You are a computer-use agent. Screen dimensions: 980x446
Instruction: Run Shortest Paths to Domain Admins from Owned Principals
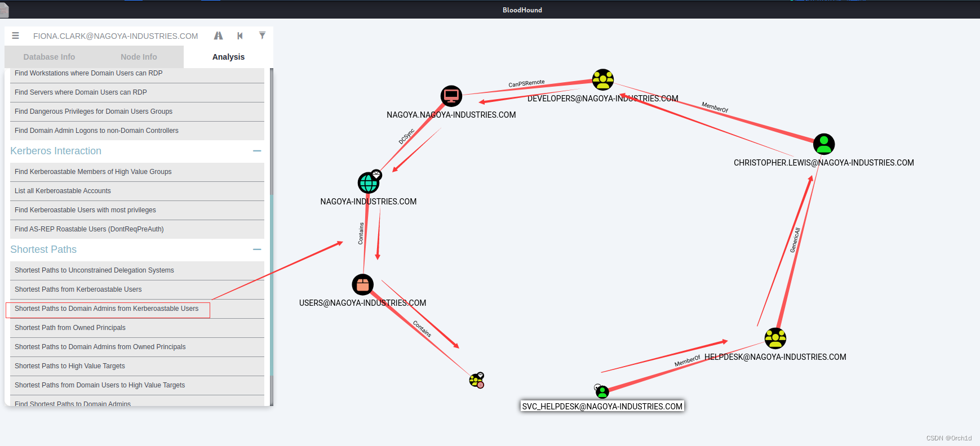pyautogui.click(x=137, y=347)
